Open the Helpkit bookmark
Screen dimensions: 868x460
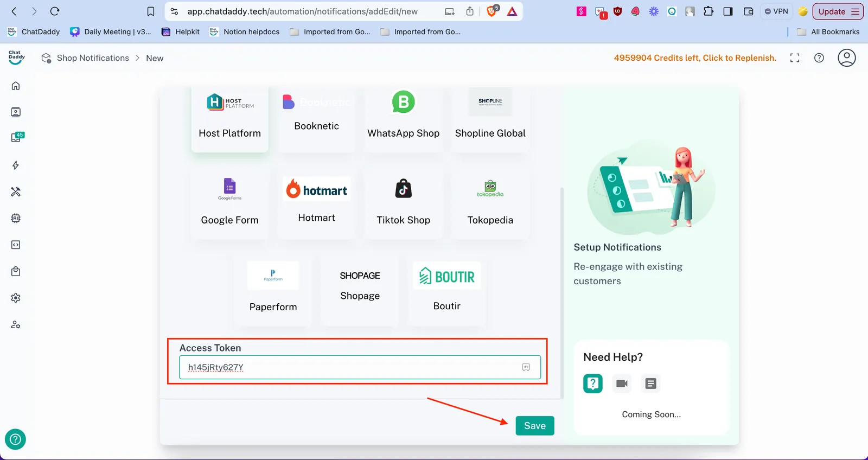187,32
